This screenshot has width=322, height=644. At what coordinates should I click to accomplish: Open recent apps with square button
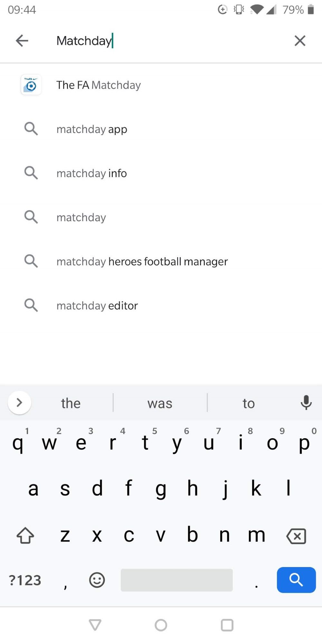[227, 625]
